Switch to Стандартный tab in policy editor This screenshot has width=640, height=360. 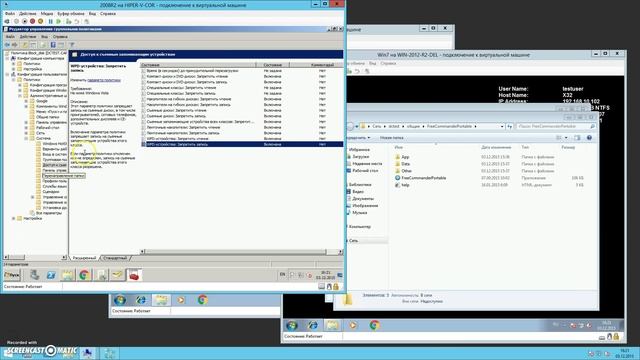tap(116, 258)
